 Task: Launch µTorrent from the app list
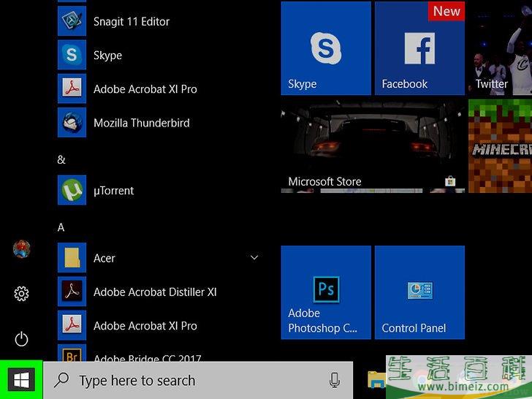click(x=113, y=191)
